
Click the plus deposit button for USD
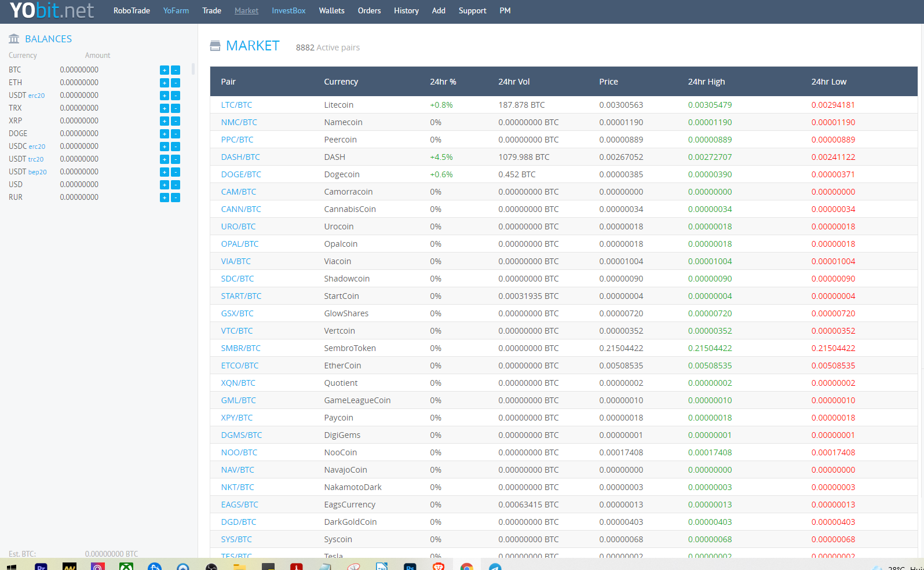pyautogui.click(x=165, y=185)
